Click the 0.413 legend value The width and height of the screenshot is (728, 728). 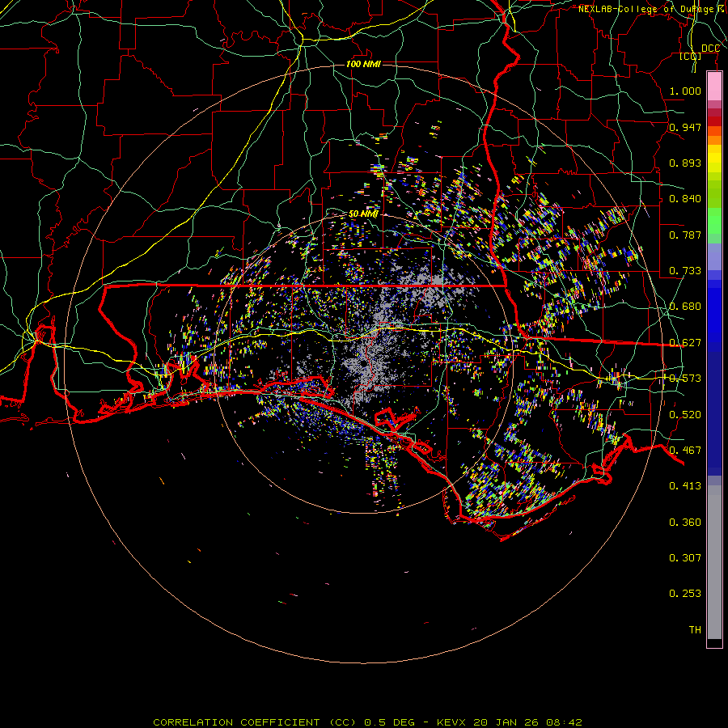click(685, 486)
